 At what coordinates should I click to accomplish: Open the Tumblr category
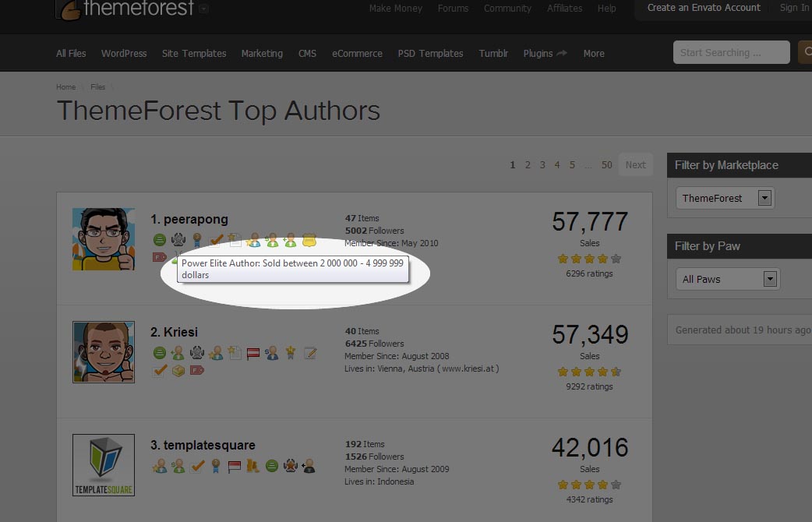click(x=493, y=53)
